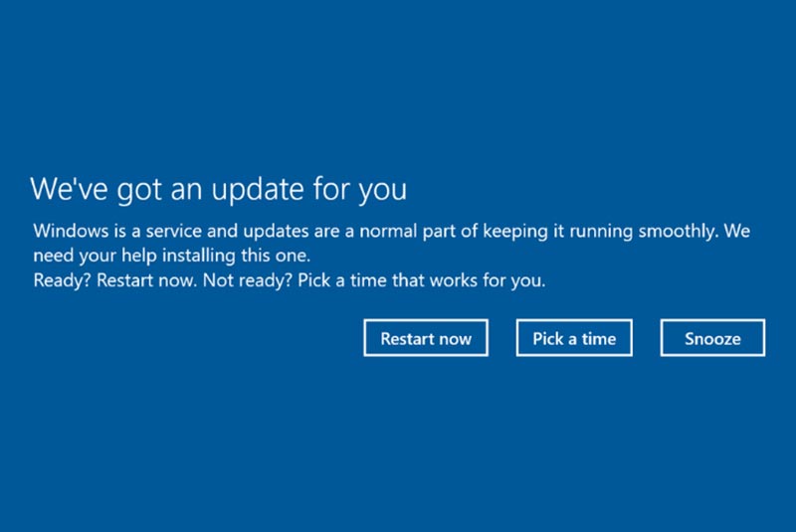The width and height of the screenshot is (796, 532).
Task: Click "need your help installing" text line
Action: 171,256
